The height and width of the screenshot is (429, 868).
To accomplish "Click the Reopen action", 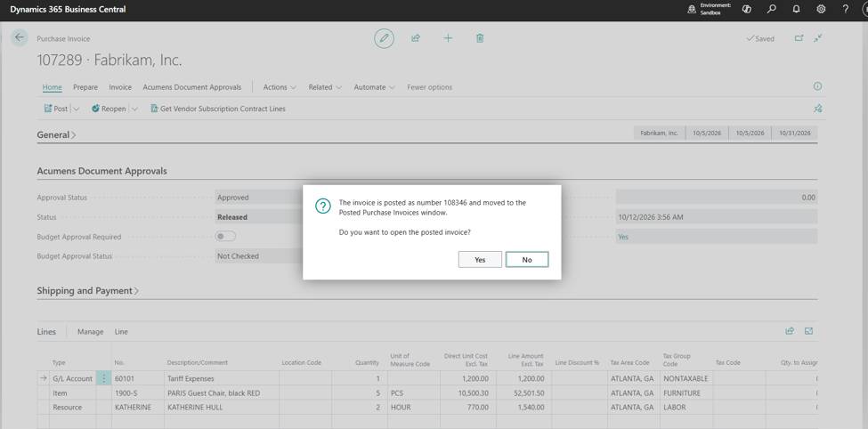I will [x=109, y=109].
